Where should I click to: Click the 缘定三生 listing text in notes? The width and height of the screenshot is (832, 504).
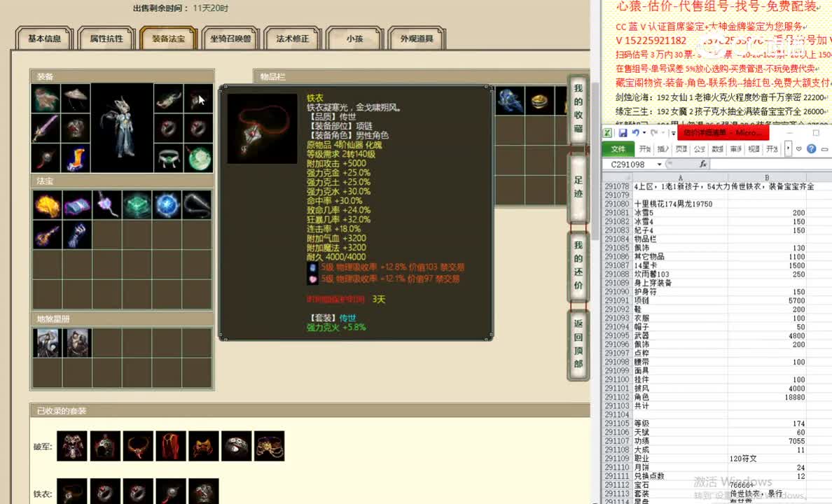[x=721, y=111]
